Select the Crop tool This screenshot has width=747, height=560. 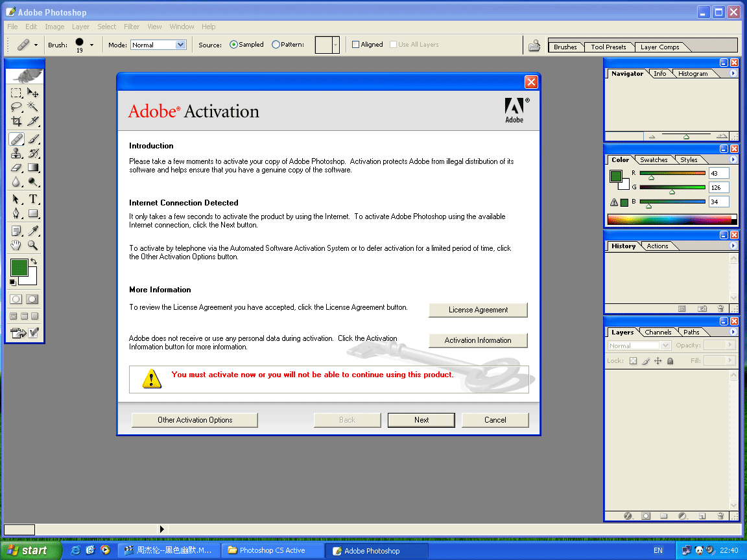pos(16,121)
